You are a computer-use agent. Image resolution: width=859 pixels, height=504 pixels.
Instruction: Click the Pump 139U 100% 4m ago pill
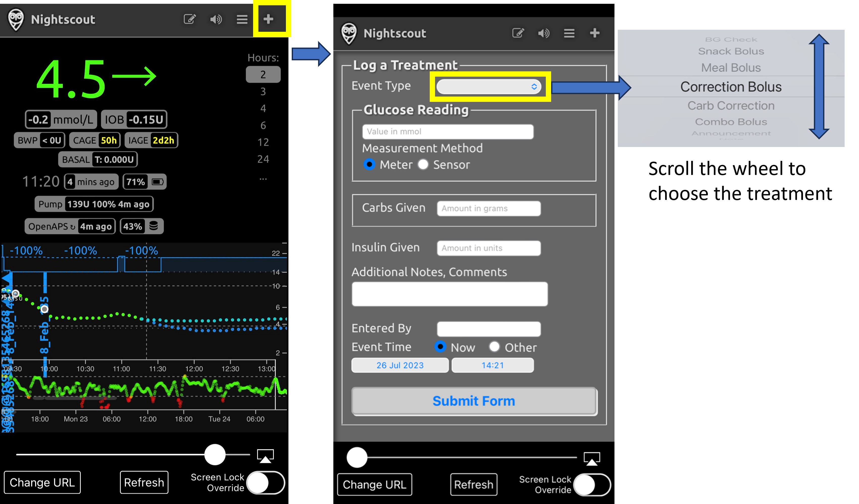point(94,204)
